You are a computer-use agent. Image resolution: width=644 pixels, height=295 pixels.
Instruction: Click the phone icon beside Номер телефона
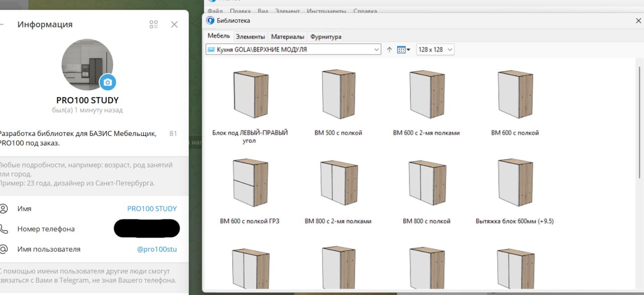pos(4,229)
